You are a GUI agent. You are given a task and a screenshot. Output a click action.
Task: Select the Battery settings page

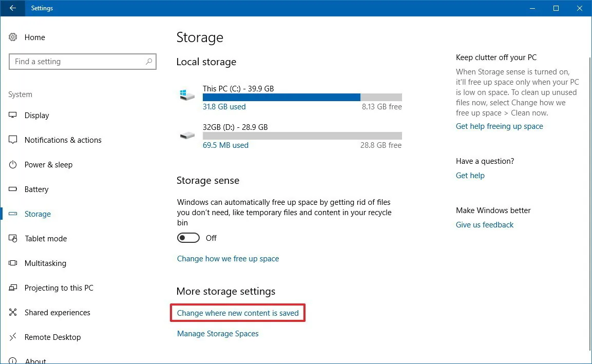pyautogui.click(x=36, y=189)
